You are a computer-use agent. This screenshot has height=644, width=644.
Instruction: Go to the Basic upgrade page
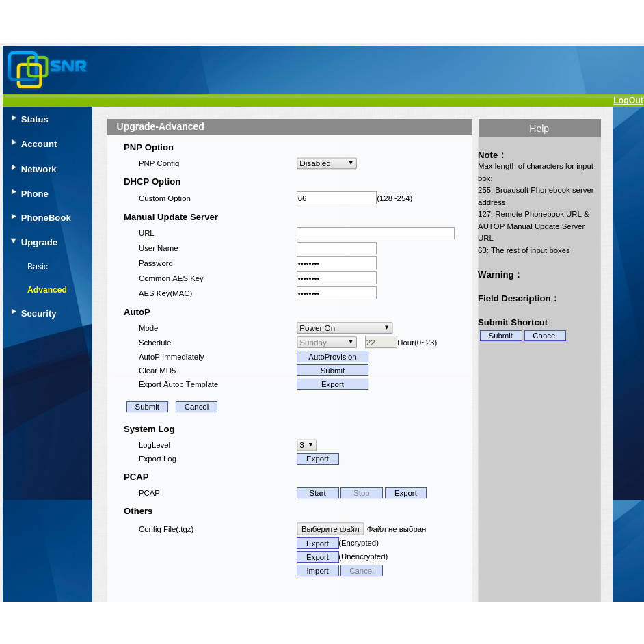coord(38,267)
